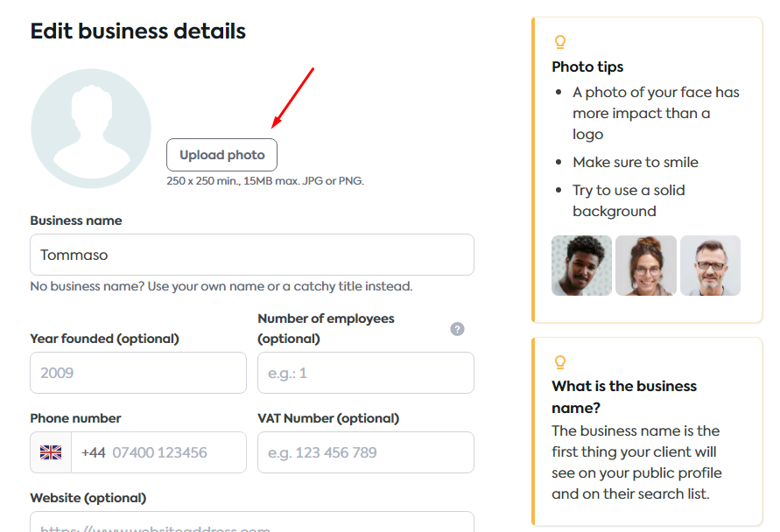This screenshot has height=532, width=780.
Task: Select the Number of employees input
Action: pyautogui.click(x=365, y=373)
